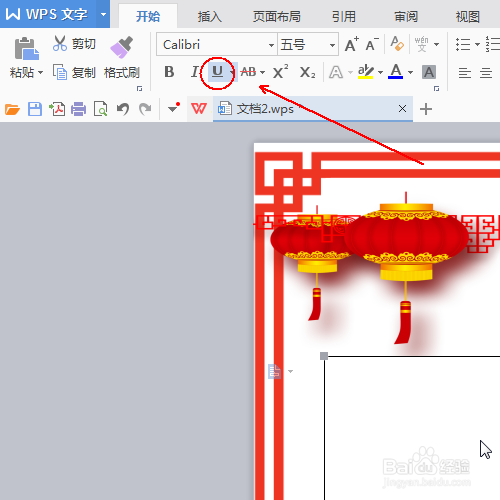Open the 五号 font size dropdown
Image resolution: width=500 pixels, height=500 pixels.
click(332, 45)
